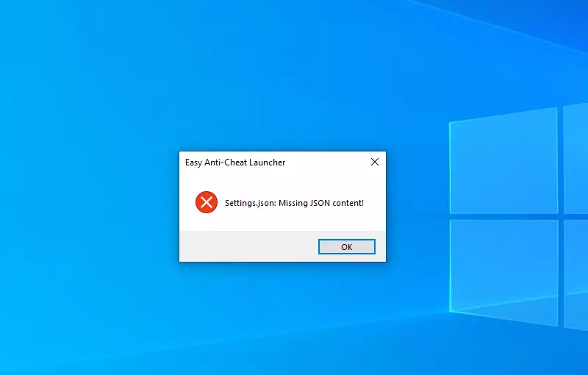Click the word 'content!' in the error message
Viewport: 588px width, 375px height.
(348, 203)
